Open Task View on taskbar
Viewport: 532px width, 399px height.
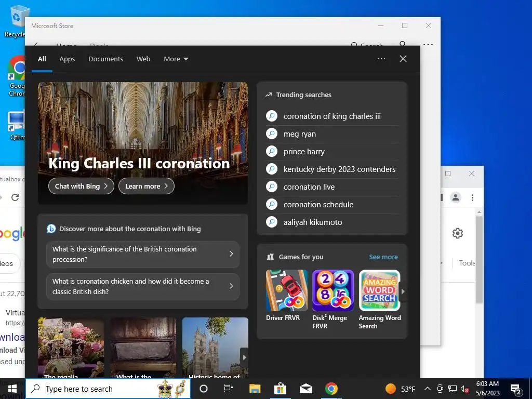tap(229, 389)
